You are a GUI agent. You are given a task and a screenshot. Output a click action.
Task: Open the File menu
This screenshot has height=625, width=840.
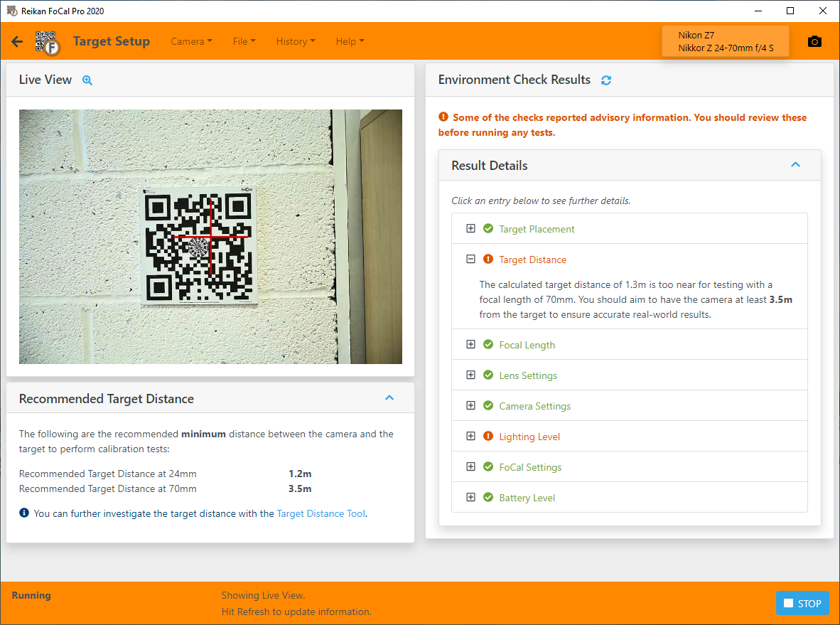tap(244, 41)
